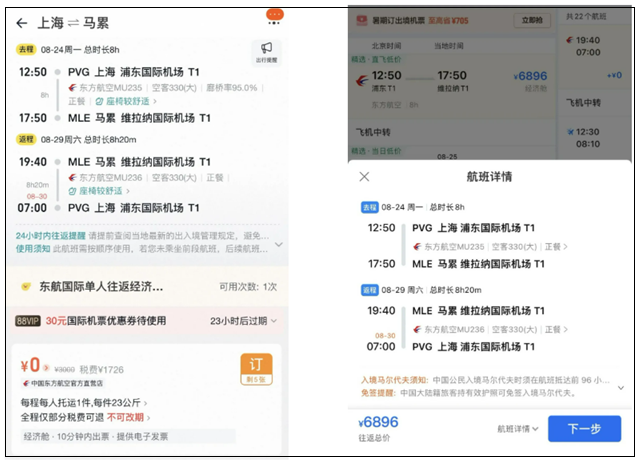
Task: Tap the 去程 tag in 航班详情 popup
Action: 369,207
